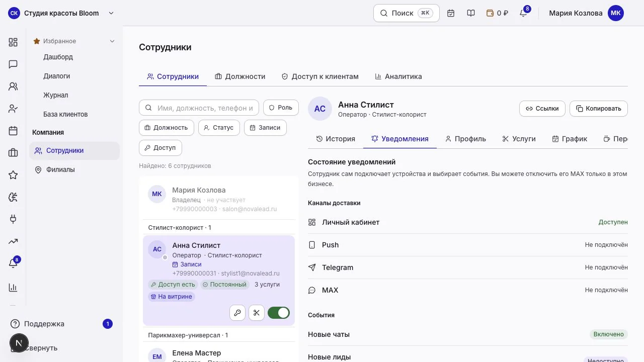Click the Ссылки button
The height and width of the screenshot is (362, 644).
click(542, 109)
